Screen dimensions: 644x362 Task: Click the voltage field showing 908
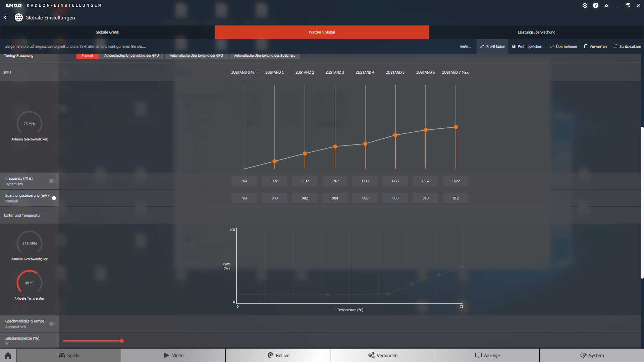point(395,198)
